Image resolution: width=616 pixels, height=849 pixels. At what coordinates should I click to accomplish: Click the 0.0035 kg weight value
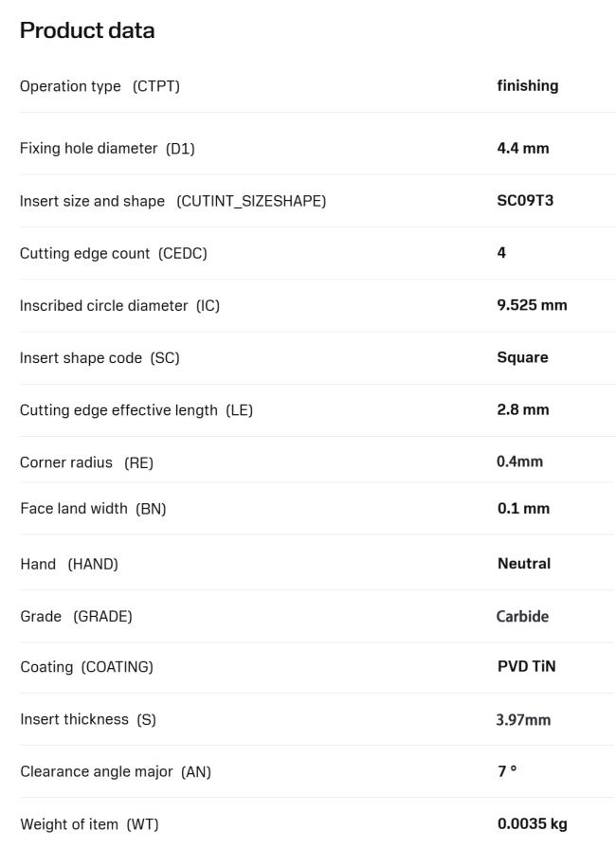533,823
